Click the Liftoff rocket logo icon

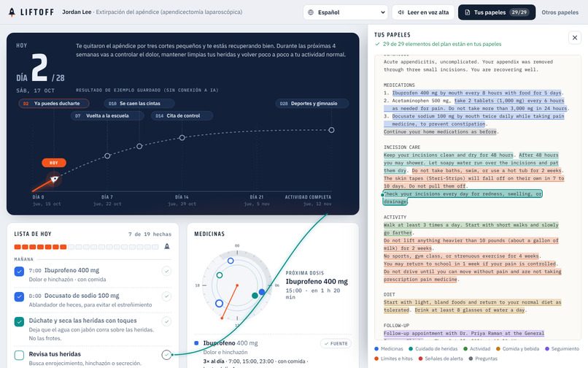click(12, 12)
